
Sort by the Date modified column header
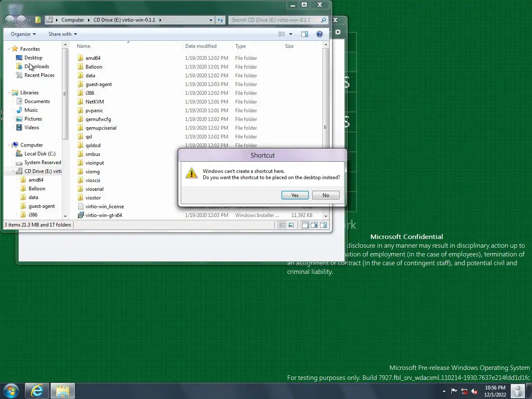pos(207,46)
